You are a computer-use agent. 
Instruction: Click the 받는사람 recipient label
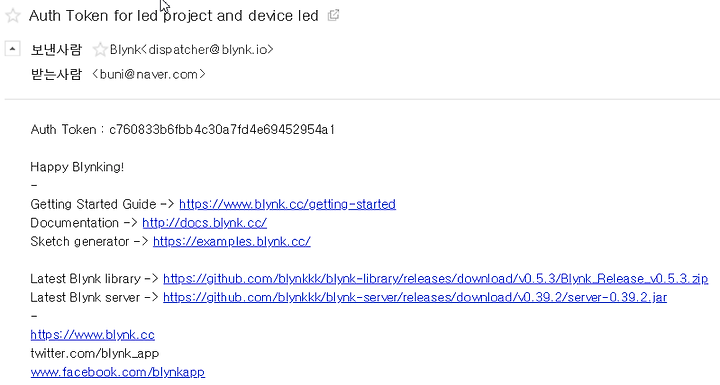(x=56, y=74)
